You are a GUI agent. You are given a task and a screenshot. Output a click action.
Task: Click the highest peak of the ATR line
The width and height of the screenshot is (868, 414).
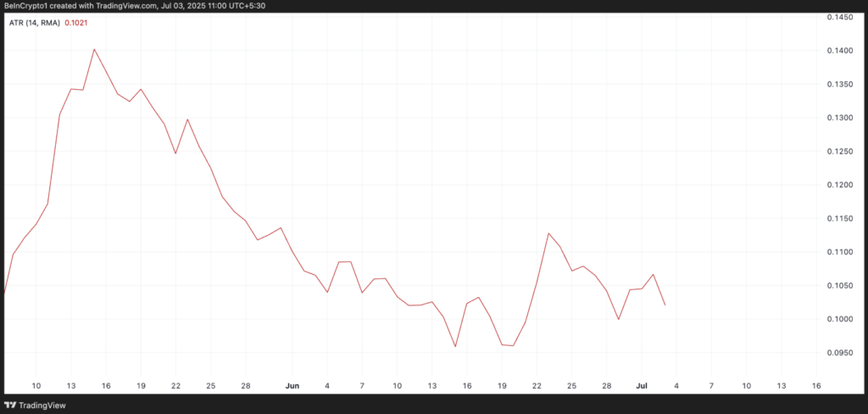94,49
